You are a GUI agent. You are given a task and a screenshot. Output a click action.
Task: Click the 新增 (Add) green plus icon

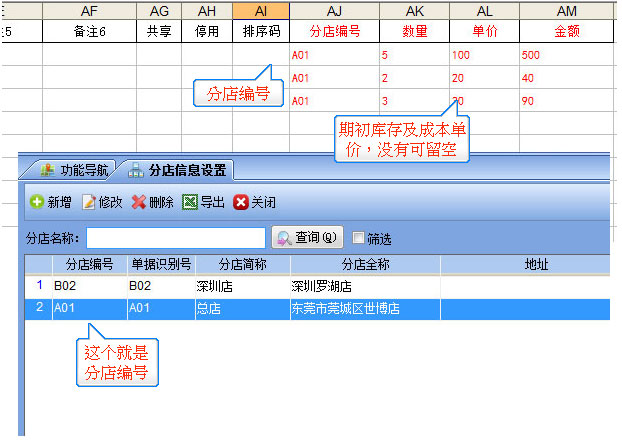pos(37,202)
